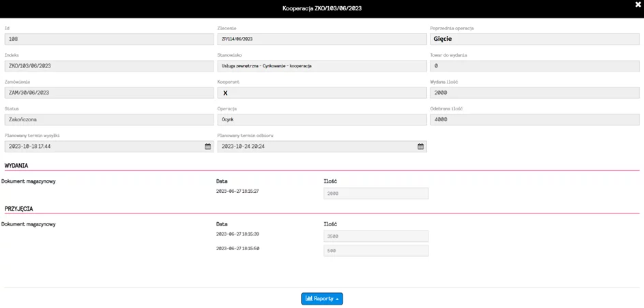Click the Wydania Ilość field 2000

376,194
